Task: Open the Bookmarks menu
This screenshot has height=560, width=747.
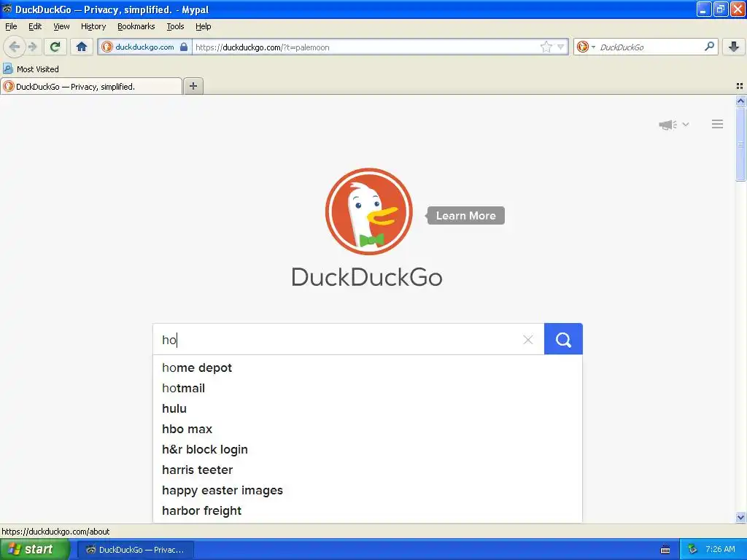Action: tap(136, 26)
